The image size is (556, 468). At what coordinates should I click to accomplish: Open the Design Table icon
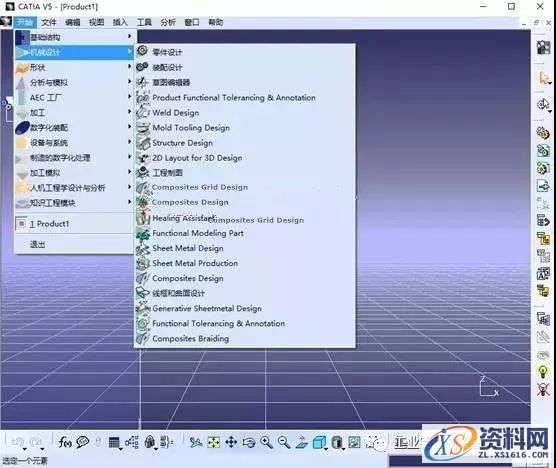(114, 442)
